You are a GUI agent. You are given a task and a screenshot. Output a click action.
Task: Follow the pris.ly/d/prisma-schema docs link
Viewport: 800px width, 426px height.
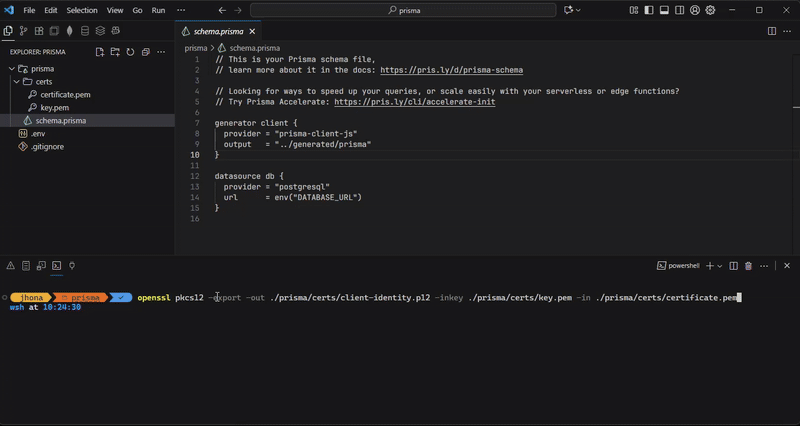click(x=451, y=70)
